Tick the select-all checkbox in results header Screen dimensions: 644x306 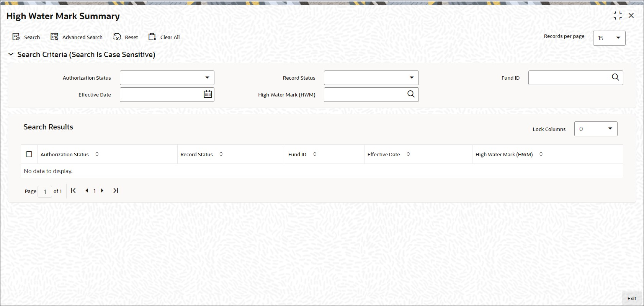[x=29, y=154]
